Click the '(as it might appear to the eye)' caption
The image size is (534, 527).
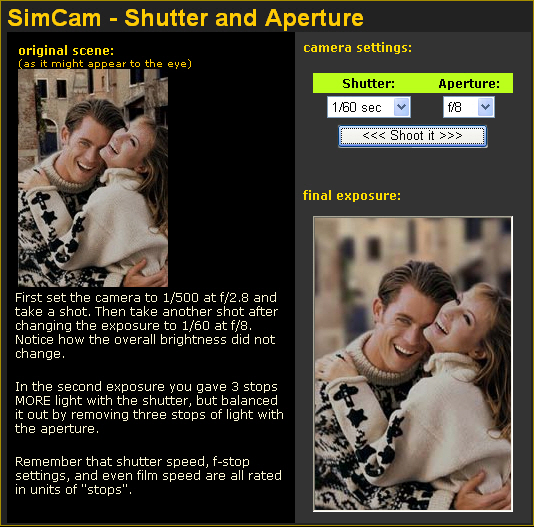point(105,64)
